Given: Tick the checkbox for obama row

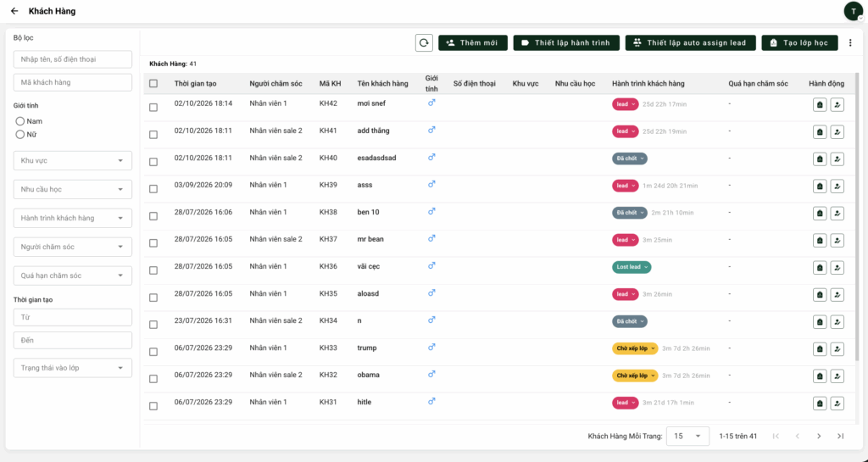Looking at the screenshot, I should click(x=153, y=379).
